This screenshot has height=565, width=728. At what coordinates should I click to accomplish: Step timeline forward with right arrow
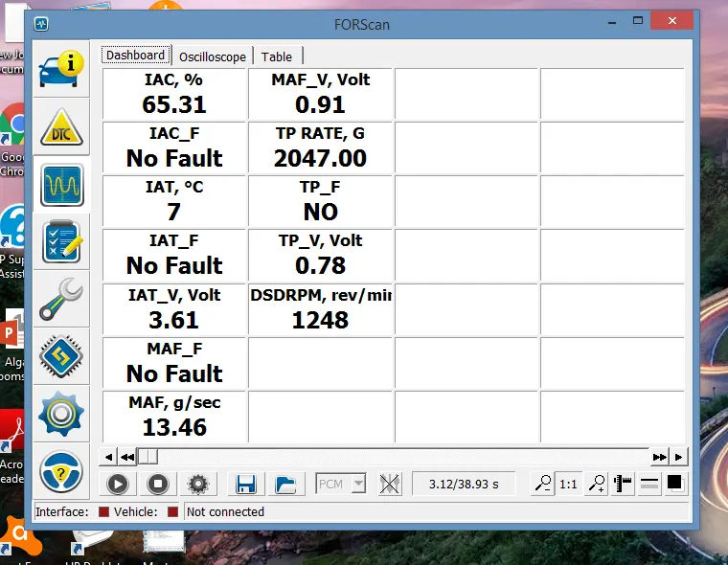(678, 457)
